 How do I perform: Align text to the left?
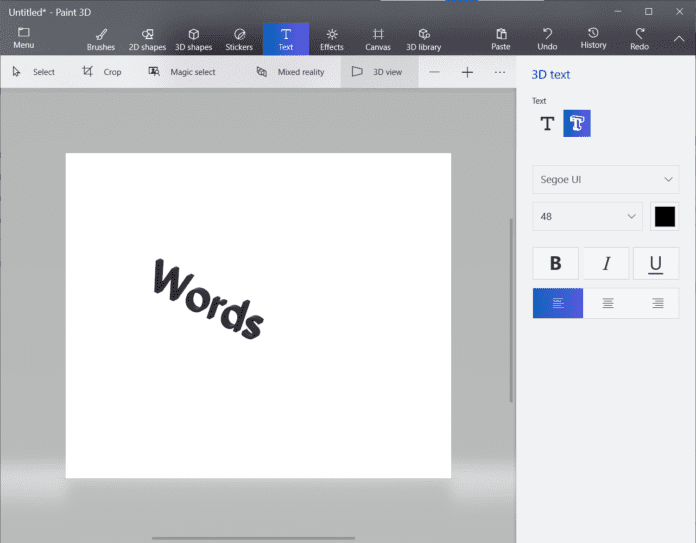pos(558,303)
